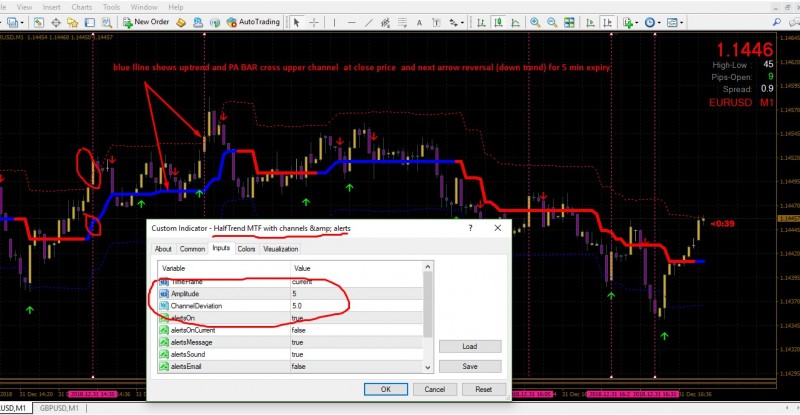The width and height of the screenshot is (800, 415).
Task: Zoom out of the chart
Action: pyautogui.click(x=552, y=22)
